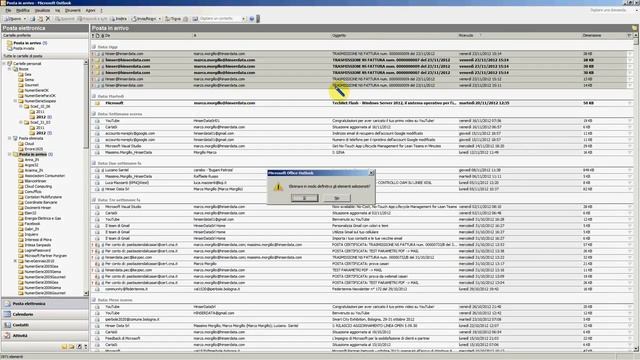
Task: Close the Microsoft Office Outlook dialog
Action: [x=371, y=173]
